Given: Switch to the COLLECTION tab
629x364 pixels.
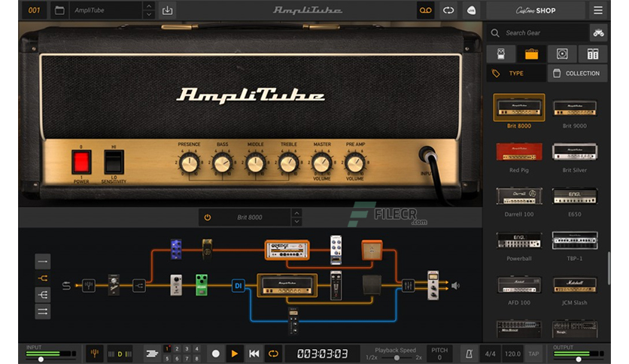Looking at the screenshot, I should click(577, 74).
